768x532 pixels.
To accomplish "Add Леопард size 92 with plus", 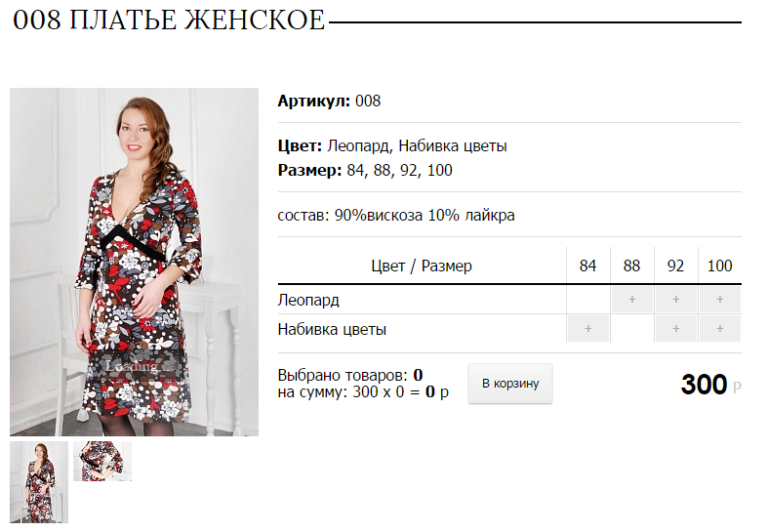I will point(676,300).
